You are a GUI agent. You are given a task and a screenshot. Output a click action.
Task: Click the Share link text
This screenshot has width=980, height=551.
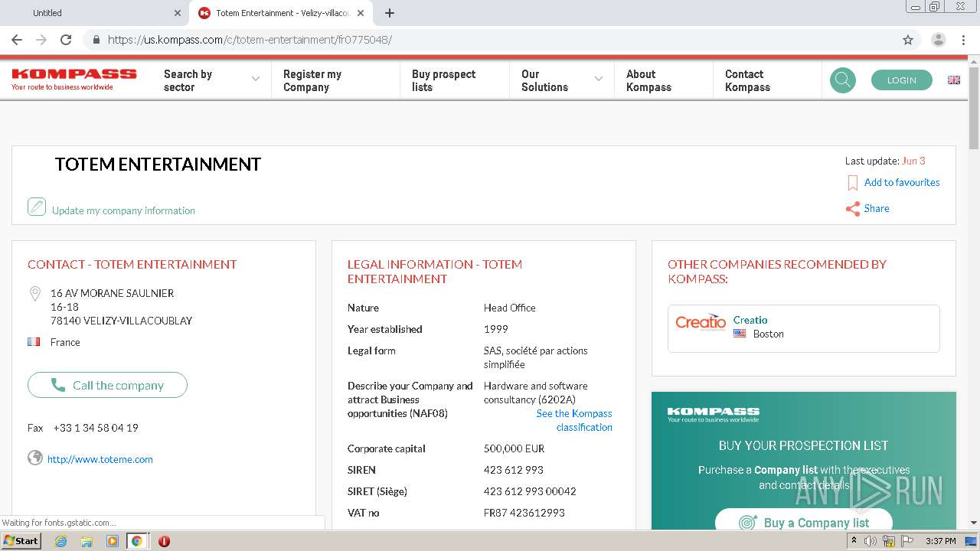point(877,208)
